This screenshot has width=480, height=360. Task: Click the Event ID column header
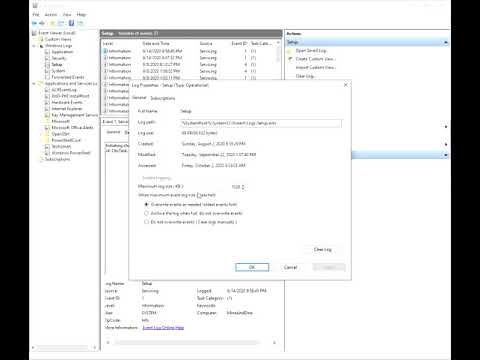(239, 44)
